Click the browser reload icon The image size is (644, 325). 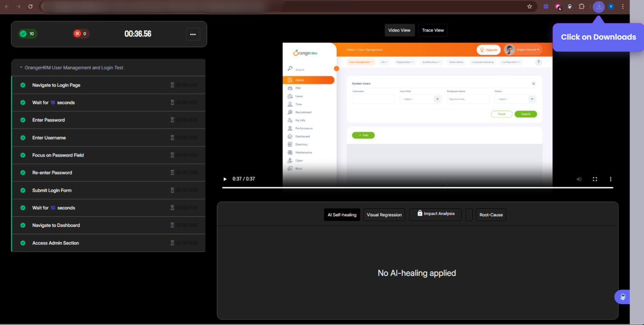(x=30, y=7)
